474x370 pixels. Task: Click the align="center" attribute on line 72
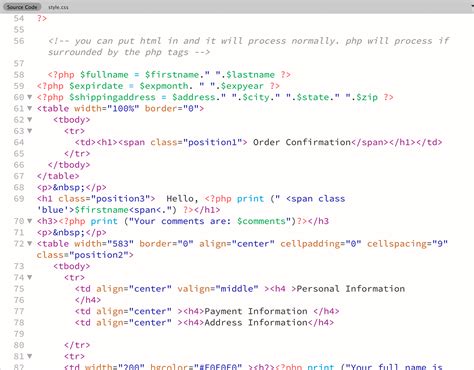tap(237, 244)
